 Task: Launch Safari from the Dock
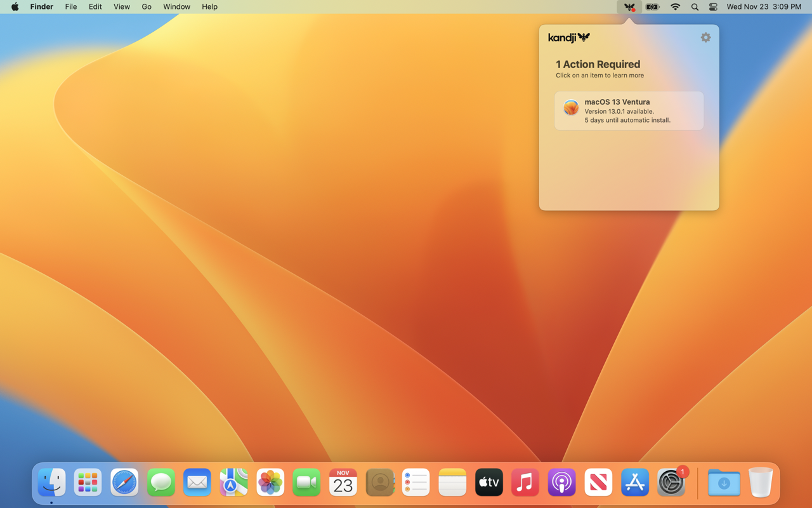pos(124,482)
